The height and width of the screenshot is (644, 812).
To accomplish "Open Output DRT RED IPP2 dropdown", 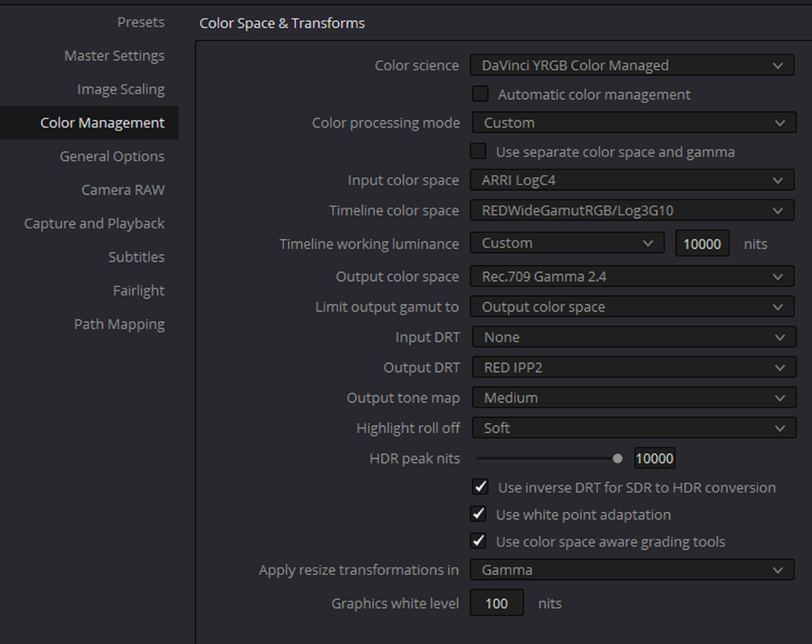I will pos(634,367).
